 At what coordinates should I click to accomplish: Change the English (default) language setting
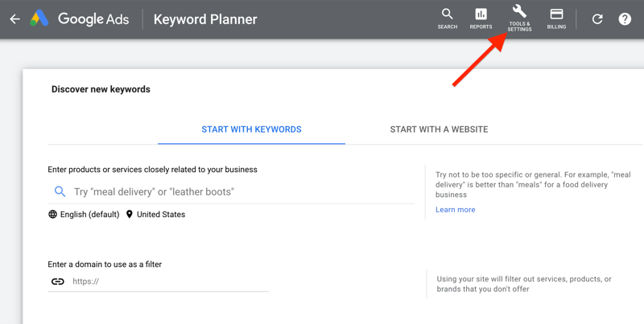click(84, 215)
